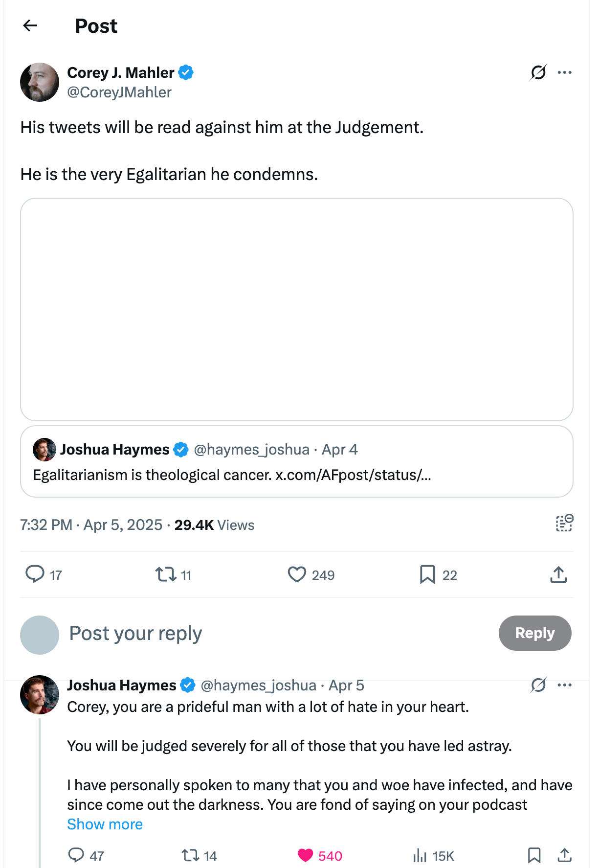Open the reader view icon beside views count
Viewport: 599px width, 868px height.
[x=564, y=523]
